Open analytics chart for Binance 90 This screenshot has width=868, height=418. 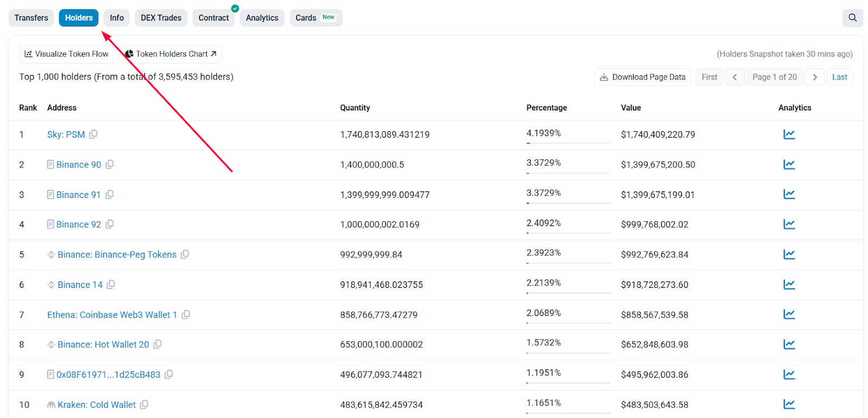pyautogui.click(x=789, y=164)
